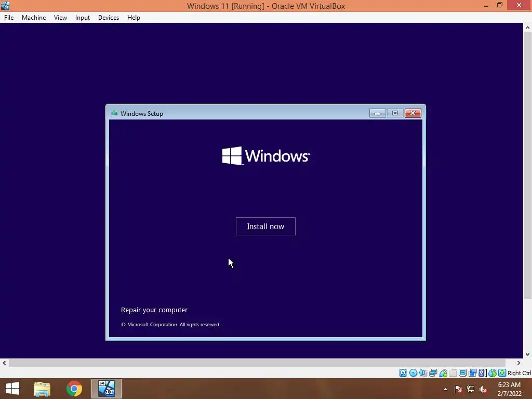Click the horizontal scrollbar right arrow
Image resolution: width=532 pixels, height=399 pixels.
tap(518, 363)
